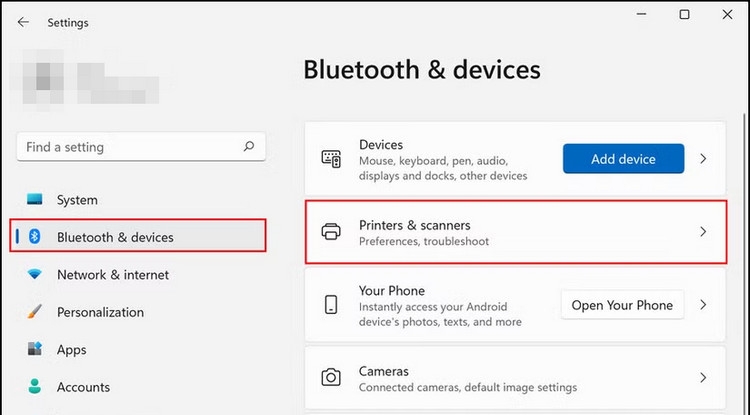Click the Personalization paintbrush icon

click(x=36, y=312)
